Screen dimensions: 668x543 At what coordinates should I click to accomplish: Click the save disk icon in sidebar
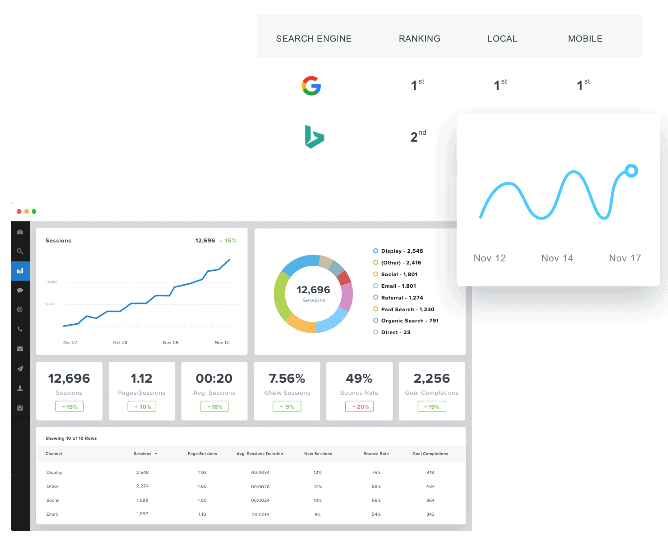tap(20, 408)
